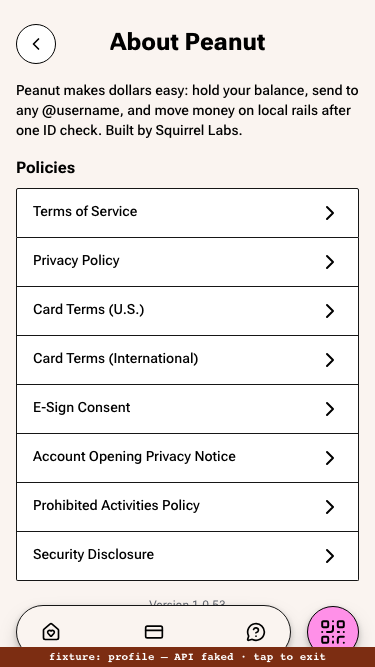Open Account Opening Privacy Notice

pyautogui.click(x=188, y=458)
